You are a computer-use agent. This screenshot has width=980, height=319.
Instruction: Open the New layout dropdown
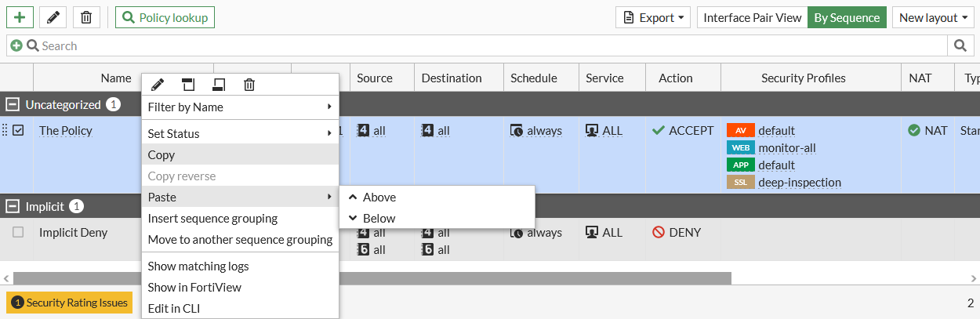(x=933, y=17)
